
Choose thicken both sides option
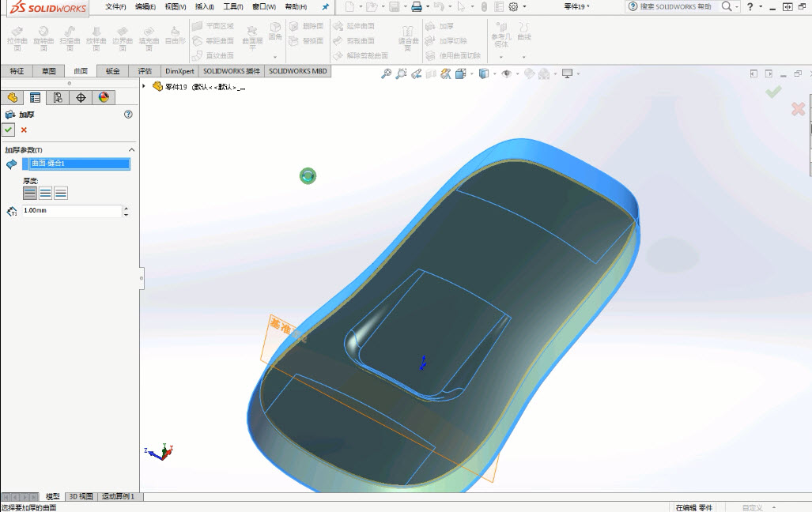(46, 193)
